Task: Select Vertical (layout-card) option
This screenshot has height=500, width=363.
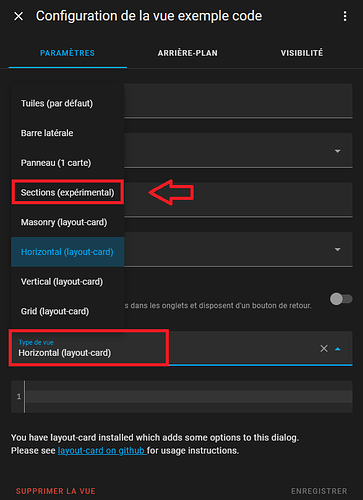Action: pos(67,282)
